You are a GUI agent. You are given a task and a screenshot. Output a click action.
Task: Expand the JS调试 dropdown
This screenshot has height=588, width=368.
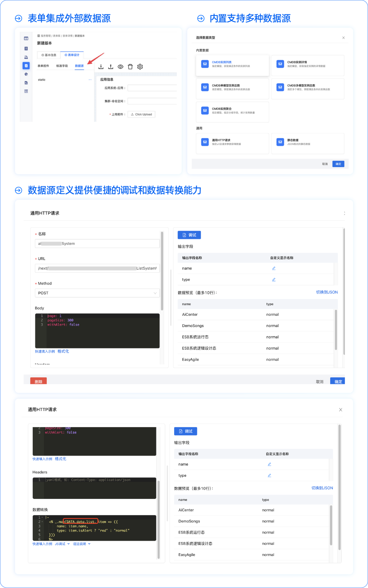click(x=62, y=544)
